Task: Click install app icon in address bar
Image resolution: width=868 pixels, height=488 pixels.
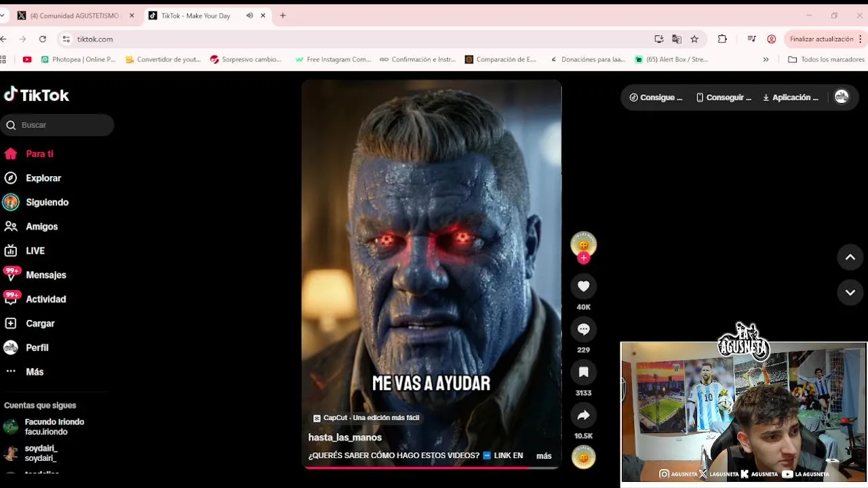Action: click(x=658, y=39)
